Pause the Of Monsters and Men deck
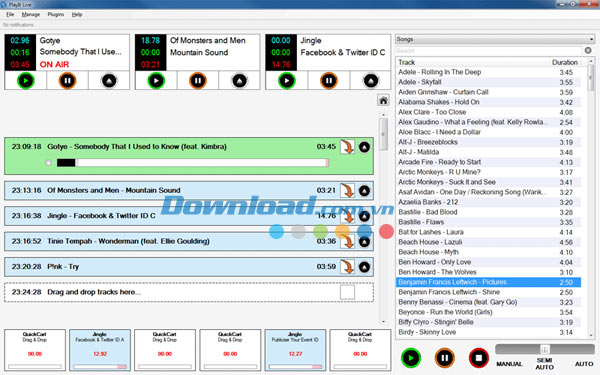Viewport: 600px width, 375px height. click(198, 81)
